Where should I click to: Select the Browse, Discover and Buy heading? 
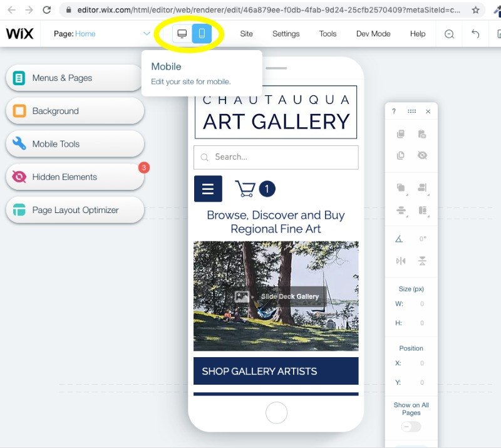276,222
